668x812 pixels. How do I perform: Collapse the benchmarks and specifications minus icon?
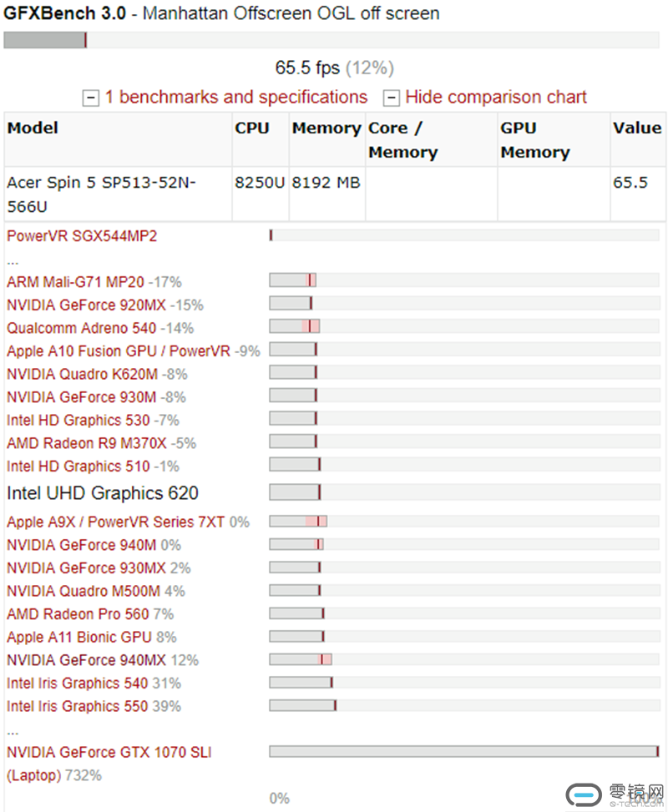coord(91,98)
